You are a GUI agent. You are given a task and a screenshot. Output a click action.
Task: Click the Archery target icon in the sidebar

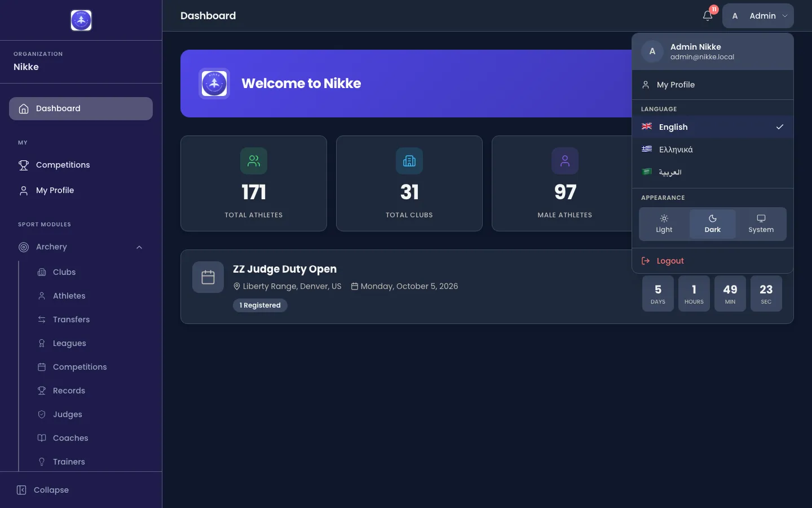[24, 247]
